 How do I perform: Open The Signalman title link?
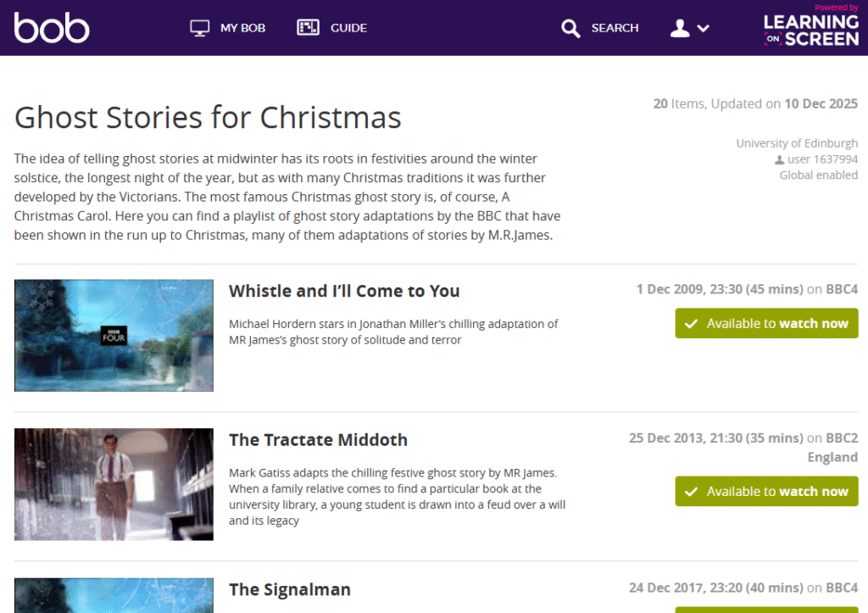click(290, 589)
